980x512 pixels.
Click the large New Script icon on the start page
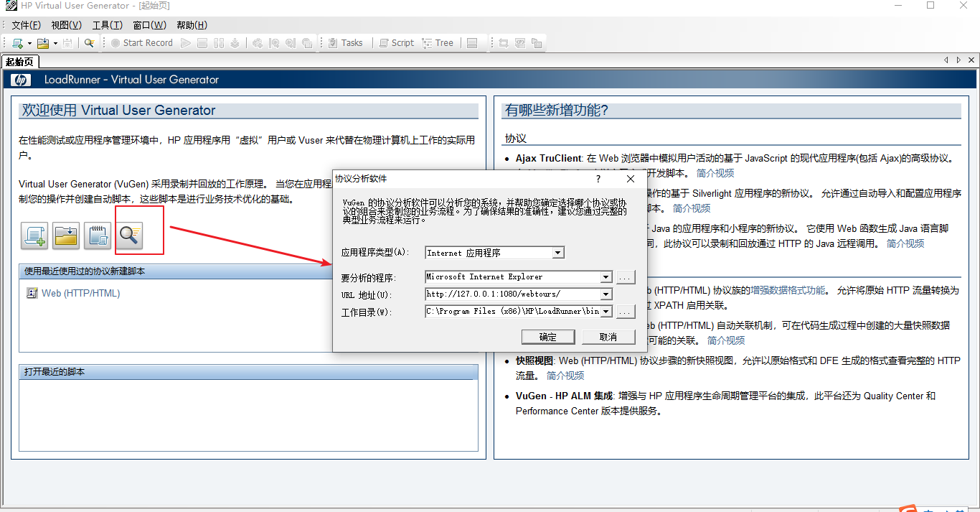[x=34, y=236]
